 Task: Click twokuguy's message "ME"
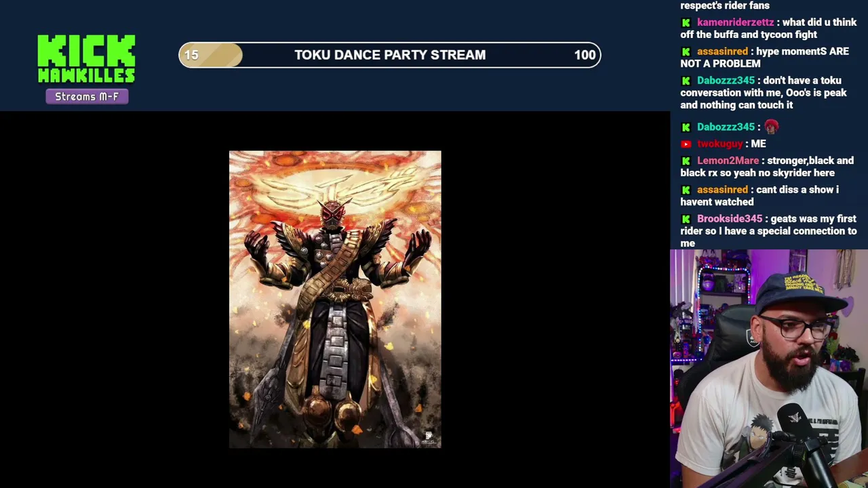758,144
